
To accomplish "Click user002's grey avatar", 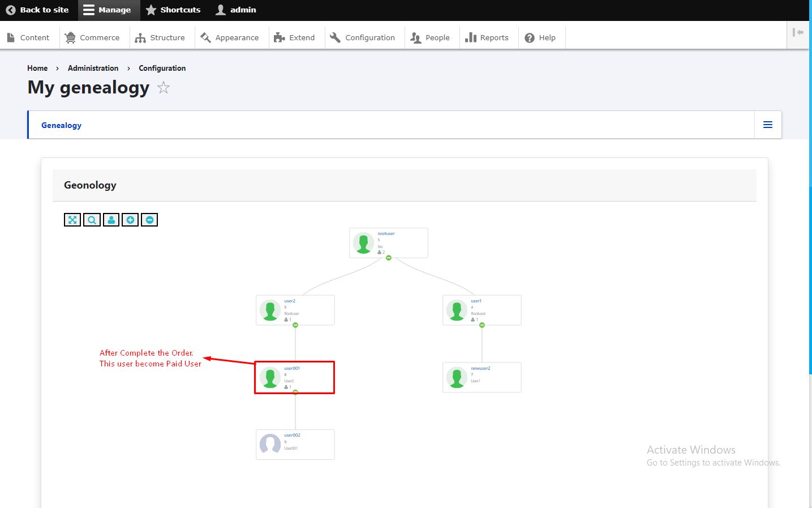I will [270, 445].
